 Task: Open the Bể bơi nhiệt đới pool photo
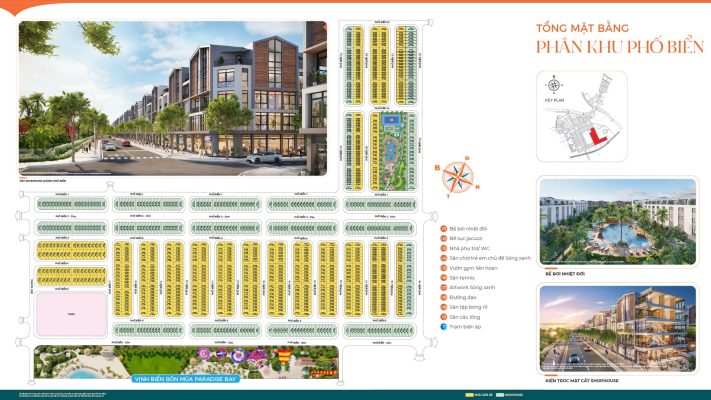click(616, 222)
